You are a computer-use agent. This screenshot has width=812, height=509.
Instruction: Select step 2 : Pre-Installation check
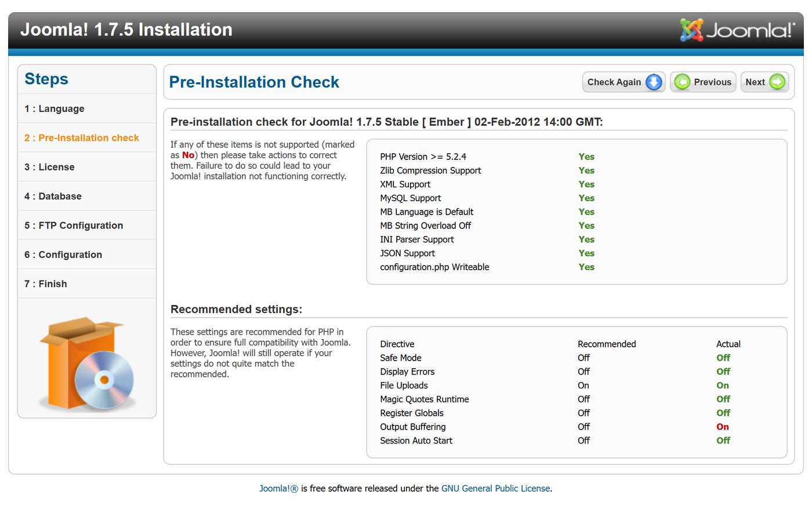pyautogui.click(x=82, y=138)
